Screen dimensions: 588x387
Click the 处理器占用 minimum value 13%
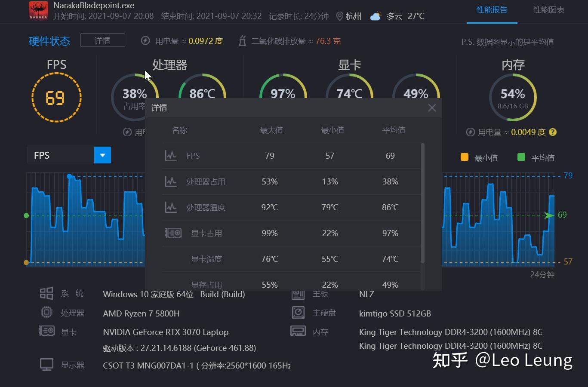[x=330, y=181]
